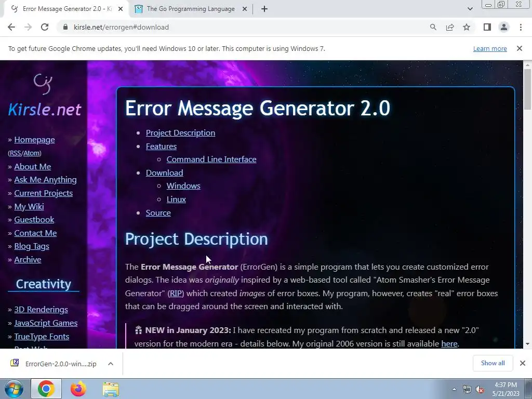Jump to the Source section
Image resolution: width=532 pixels, height=399 pixels.
[x=158, y=212]
